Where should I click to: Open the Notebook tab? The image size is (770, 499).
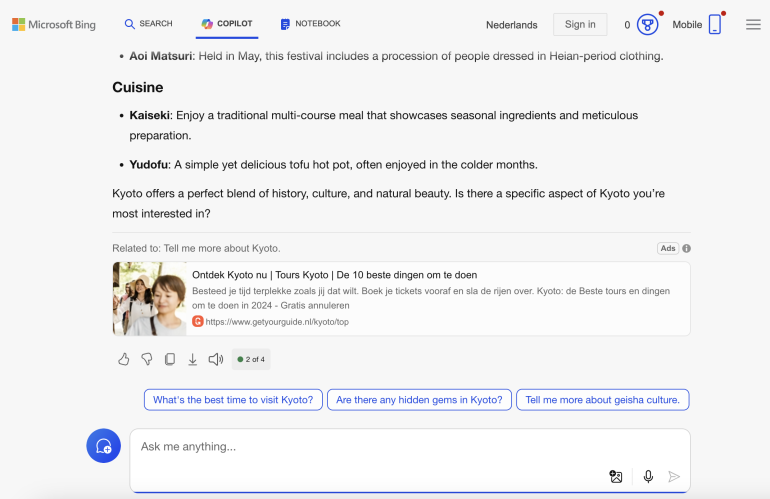click(x=310, y=24)
